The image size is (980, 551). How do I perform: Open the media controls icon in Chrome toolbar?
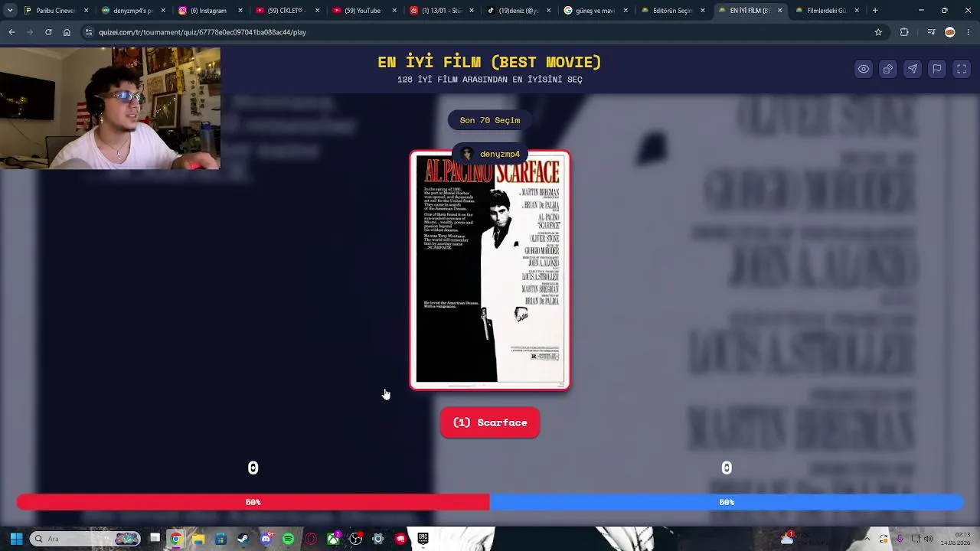pos(931,32)
